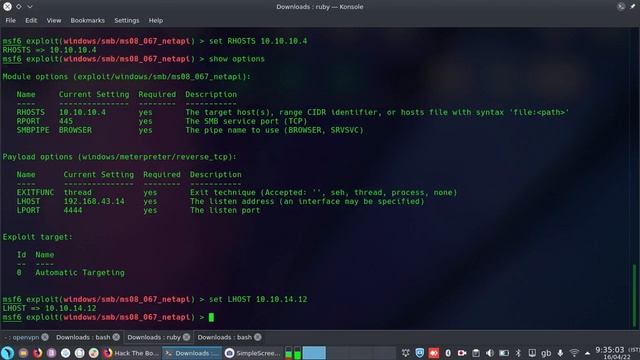Click the 'LHOST => 10.10.14.12' output line

(49, 308)
